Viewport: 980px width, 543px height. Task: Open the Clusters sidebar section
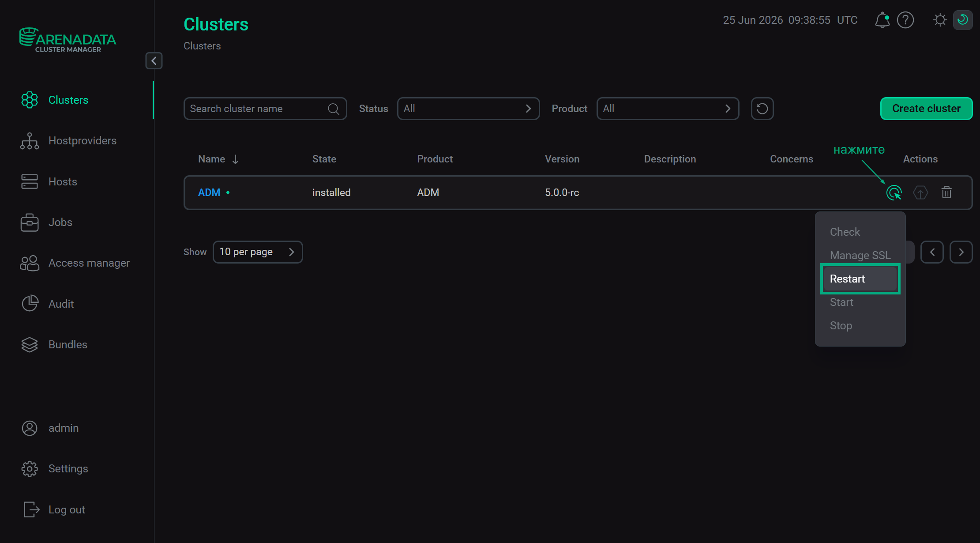click(x=68, y=100)
